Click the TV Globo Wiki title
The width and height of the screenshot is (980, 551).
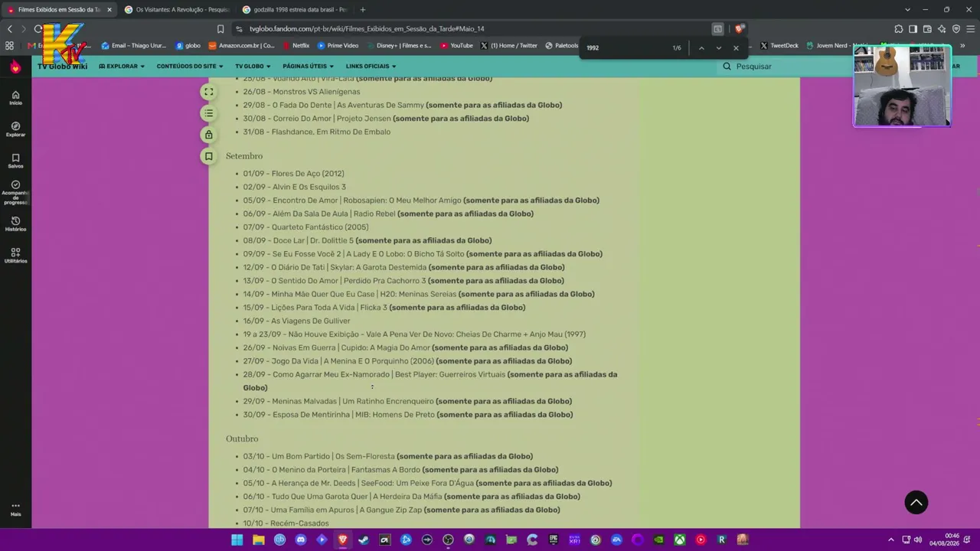pyautogui.click(x=62, y=67)
